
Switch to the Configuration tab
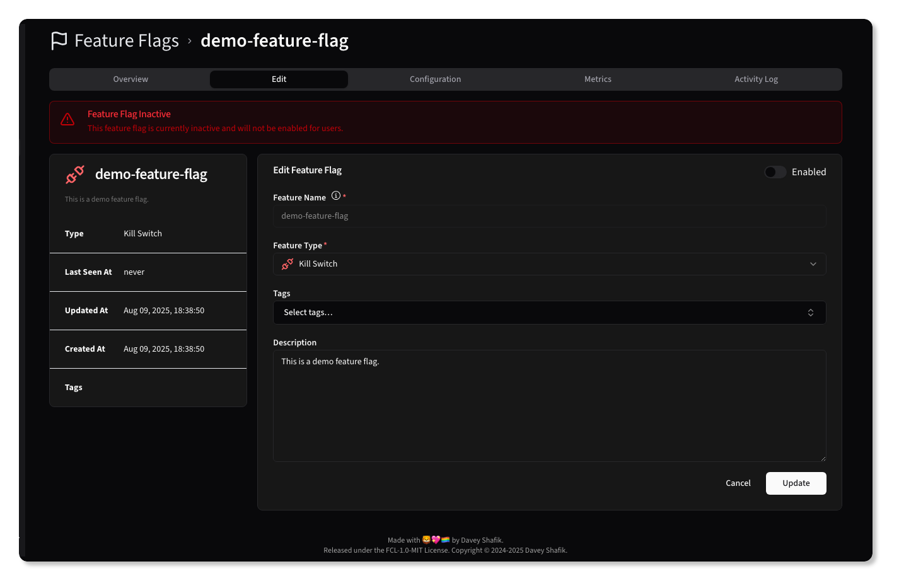click(435, 79)
